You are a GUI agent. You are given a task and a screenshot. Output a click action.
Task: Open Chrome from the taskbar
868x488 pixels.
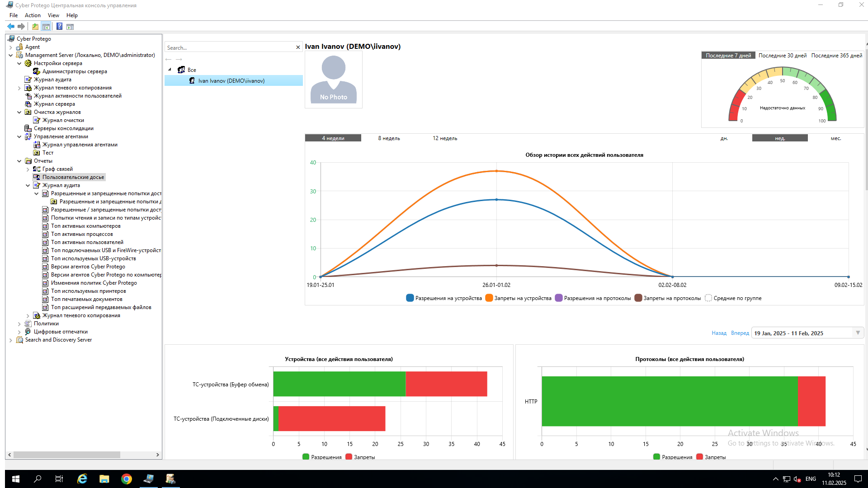click(x=127, y=479)
